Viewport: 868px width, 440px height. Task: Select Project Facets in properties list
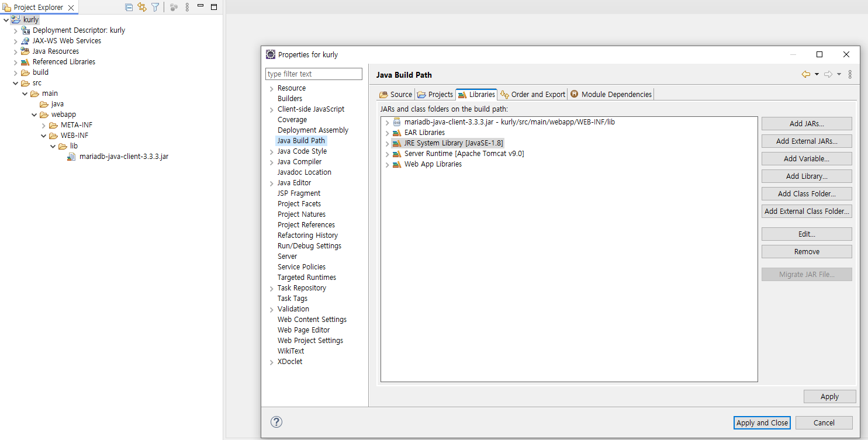(x=299, y=204)
